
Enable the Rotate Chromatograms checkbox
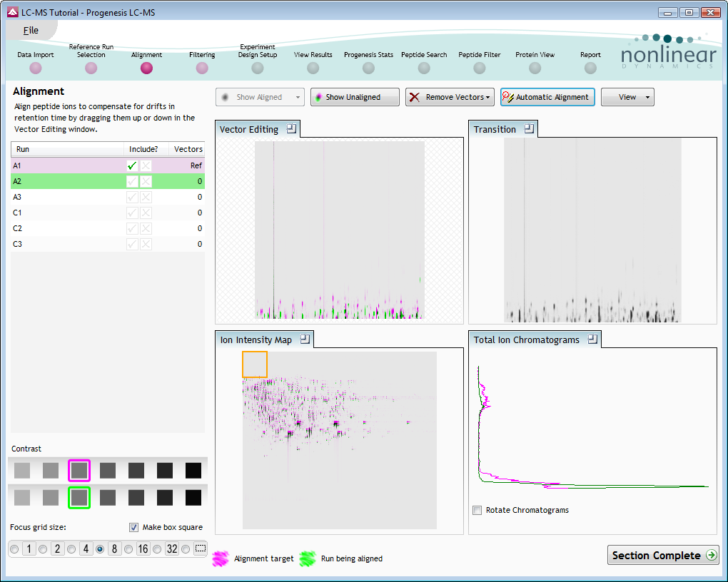click(x=477, y=510)
